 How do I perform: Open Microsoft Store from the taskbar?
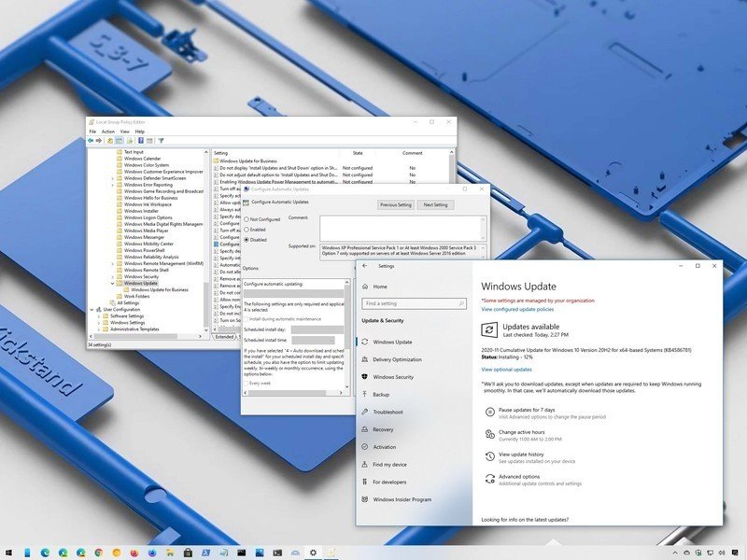[188, 553]
